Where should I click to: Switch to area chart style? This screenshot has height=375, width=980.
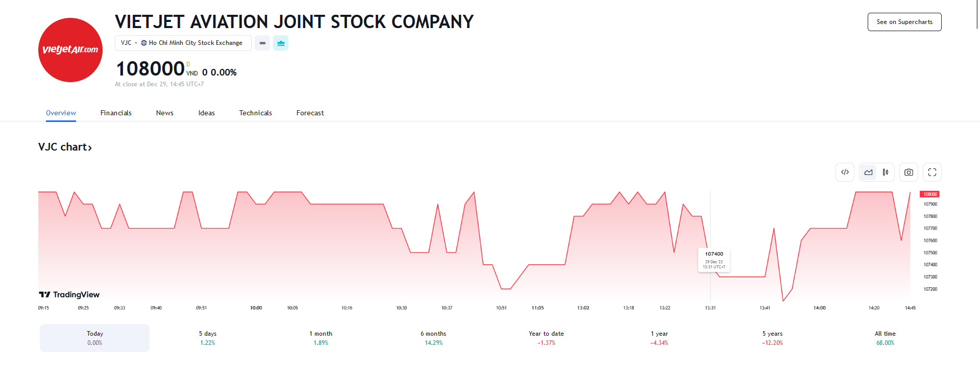click(x=868, y=172)
